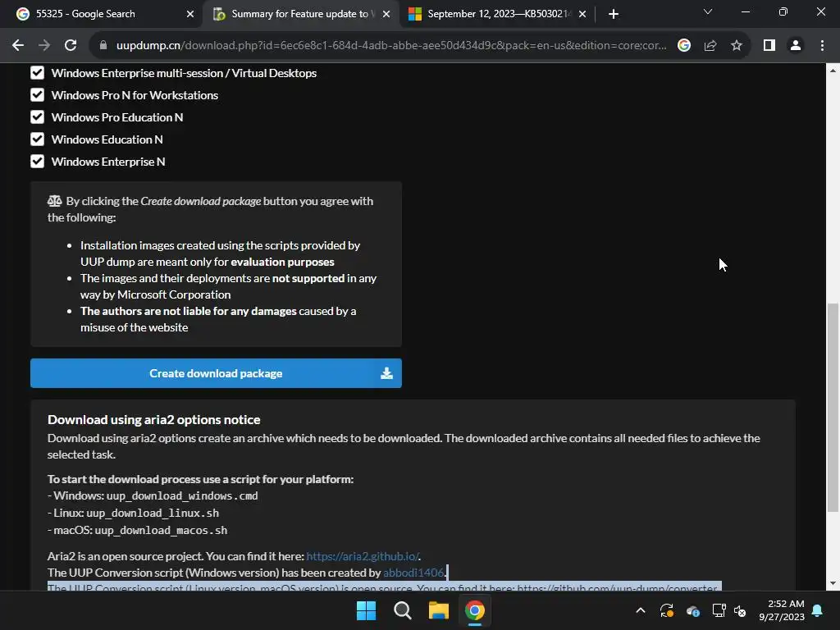Click Chrome icon in taskbar
The image size is (840, 630).
[x=475, y=610]
